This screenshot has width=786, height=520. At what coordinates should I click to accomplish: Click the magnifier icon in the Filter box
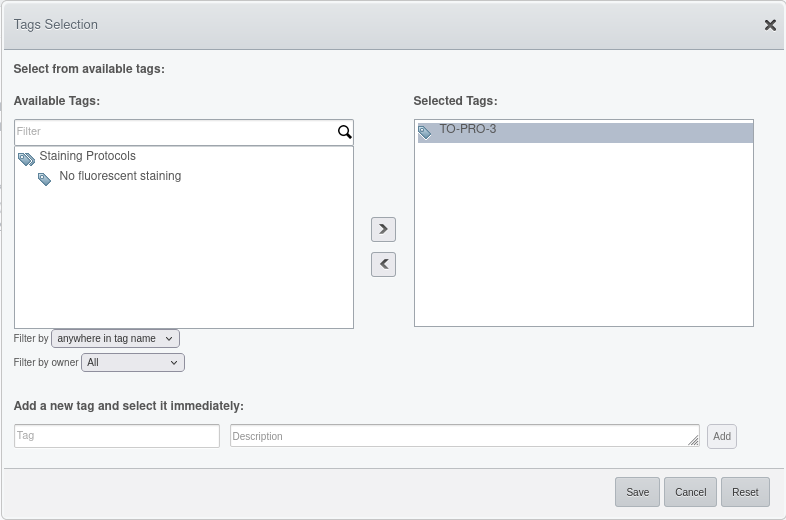click(x=344, y=132)
